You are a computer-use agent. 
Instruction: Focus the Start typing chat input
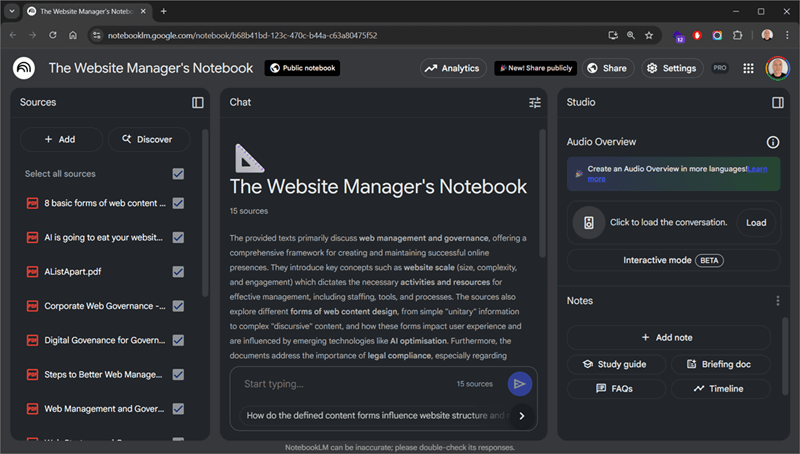click(347, 384)
